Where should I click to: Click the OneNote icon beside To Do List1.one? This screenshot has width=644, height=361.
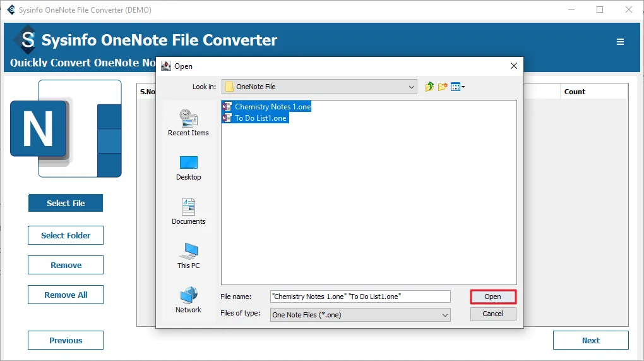pos(227,118)
